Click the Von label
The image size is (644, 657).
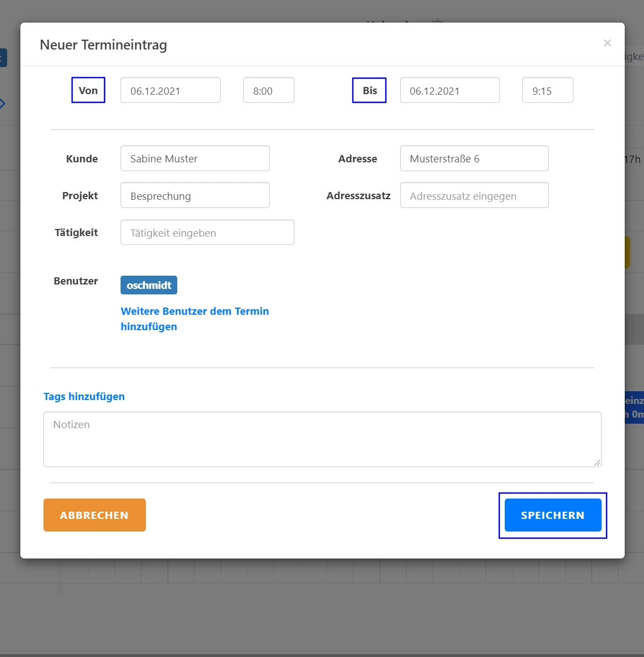tap(88, 90)
